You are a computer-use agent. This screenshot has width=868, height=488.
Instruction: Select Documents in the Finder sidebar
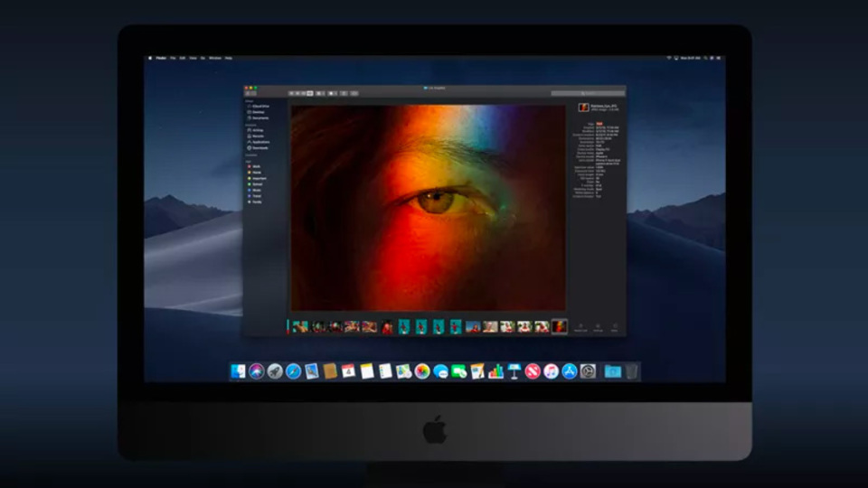pos(259,117)
